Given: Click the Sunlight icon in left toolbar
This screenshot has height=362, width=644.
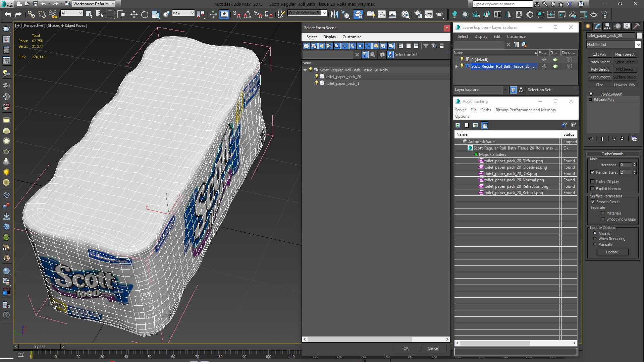Looking at the screenshot, I should click(x=6, y=172).
